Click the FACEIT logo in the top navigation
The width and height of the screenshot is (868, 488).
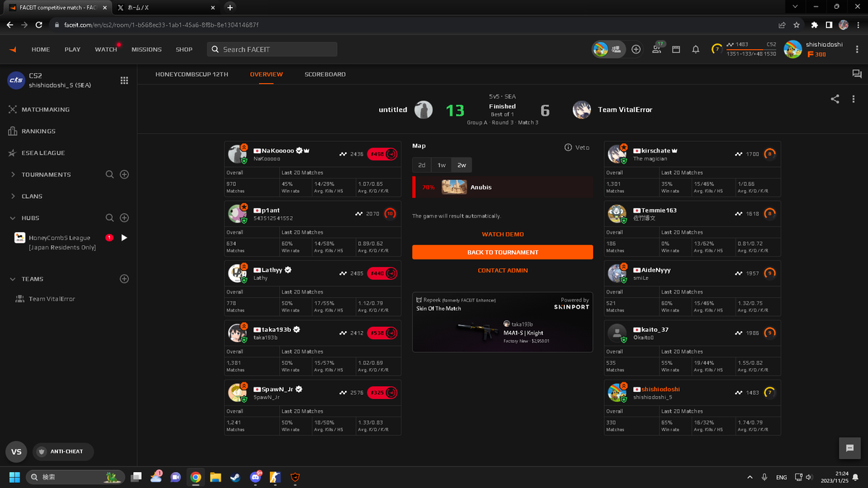[x=12, y=49]
